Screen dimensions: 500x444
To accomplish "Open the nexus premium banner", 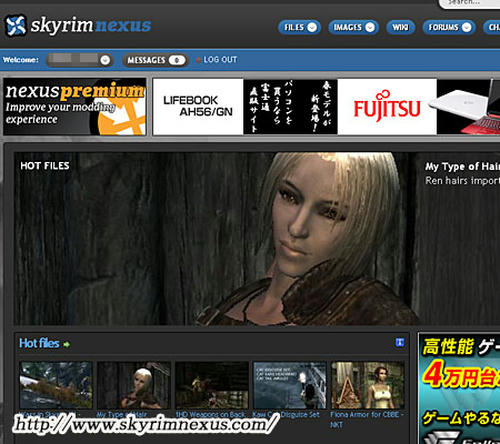I will pyautogui.click(x=75, y=107).
